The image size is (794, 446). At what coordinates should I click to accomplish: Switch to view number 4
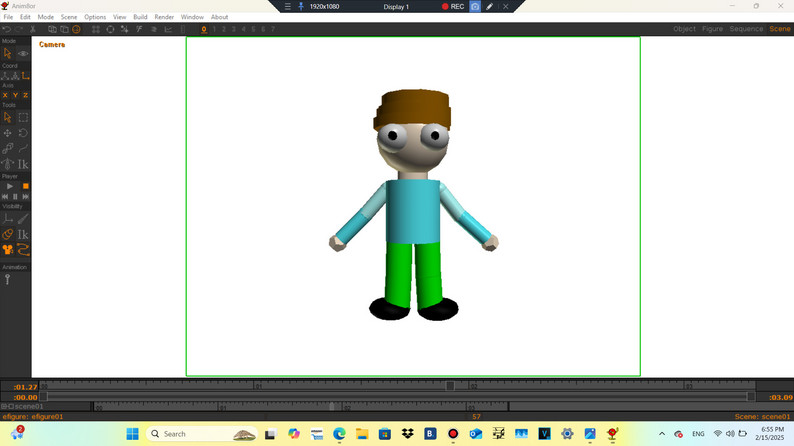pyautogui.click(x=244, y=29)
